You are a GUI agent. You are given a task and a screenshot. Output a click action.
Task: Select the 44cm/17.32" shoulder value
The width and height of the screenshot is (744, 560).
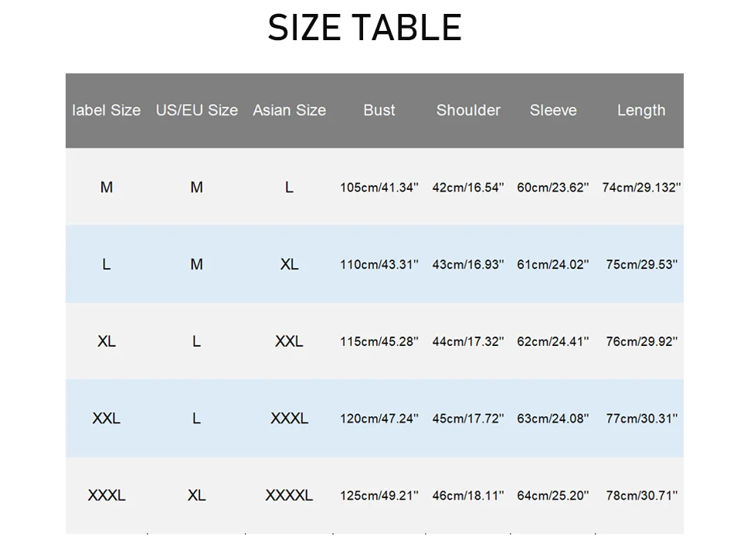tap(468, 341)
